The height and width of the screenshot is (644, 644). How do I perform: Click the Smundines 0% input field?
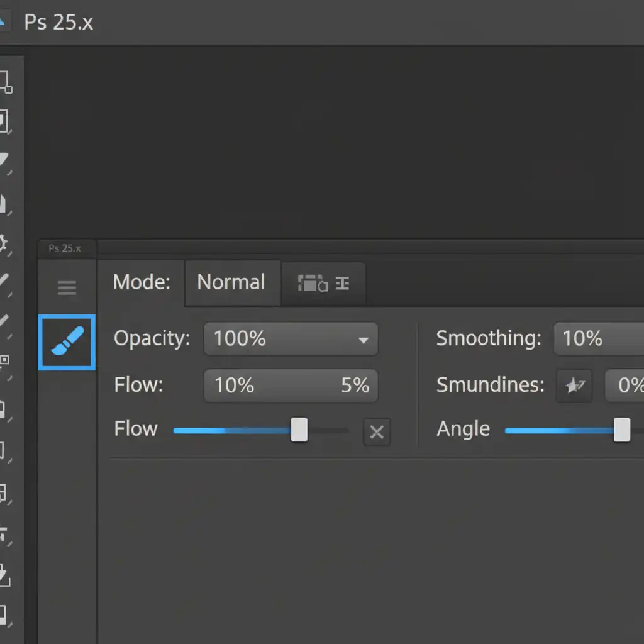[x=626, y=386]
